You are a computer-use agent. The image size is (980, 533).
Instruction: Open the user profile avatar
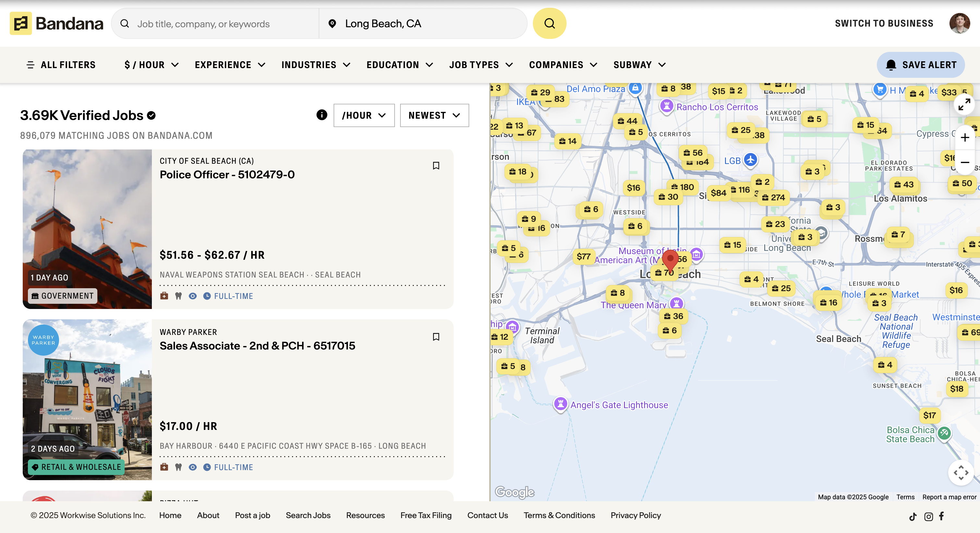959,24
